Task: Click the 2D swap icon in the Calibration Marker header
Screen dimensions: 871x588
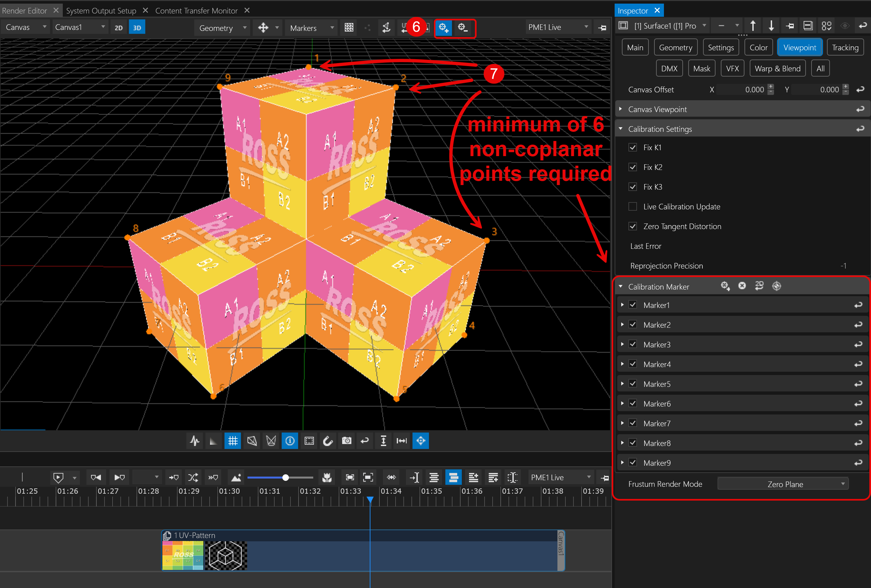Action: click(759, 286)
